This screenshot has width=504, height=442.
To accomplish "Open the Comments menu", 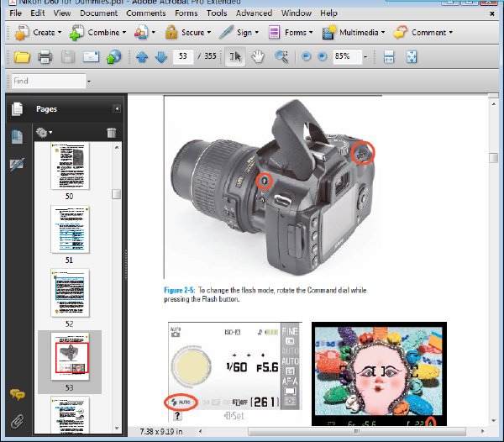I will click(x=146, y=13).
